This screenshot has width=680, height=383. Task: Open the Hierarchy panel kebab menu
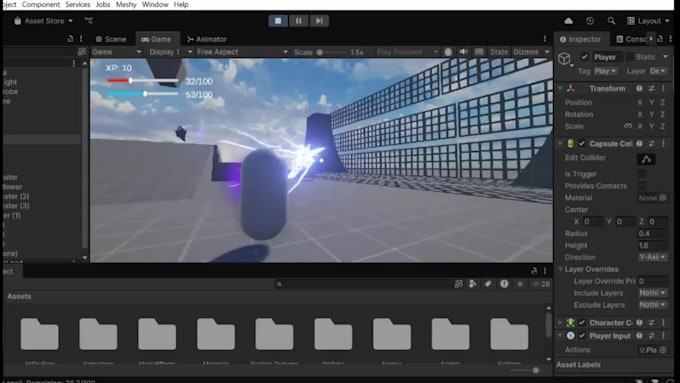point(81,39)
